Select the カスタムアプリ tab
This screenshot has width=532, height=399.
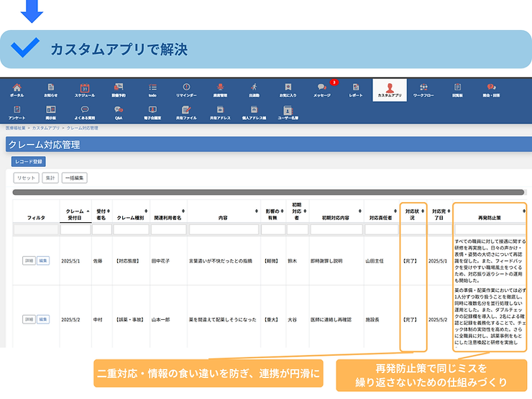point(390,89)
